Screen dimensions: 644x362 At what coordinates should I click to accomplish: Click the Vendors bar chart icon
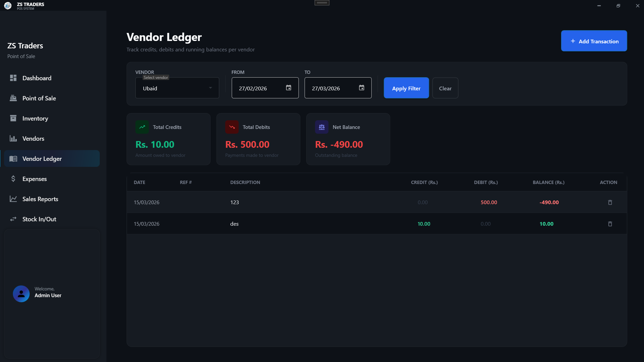(13, 138)
